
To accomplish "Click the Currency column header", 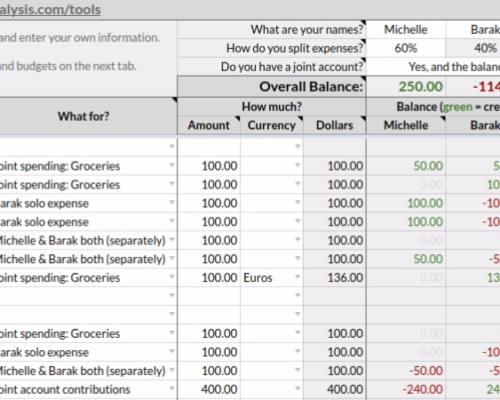I will coord(272,125).
